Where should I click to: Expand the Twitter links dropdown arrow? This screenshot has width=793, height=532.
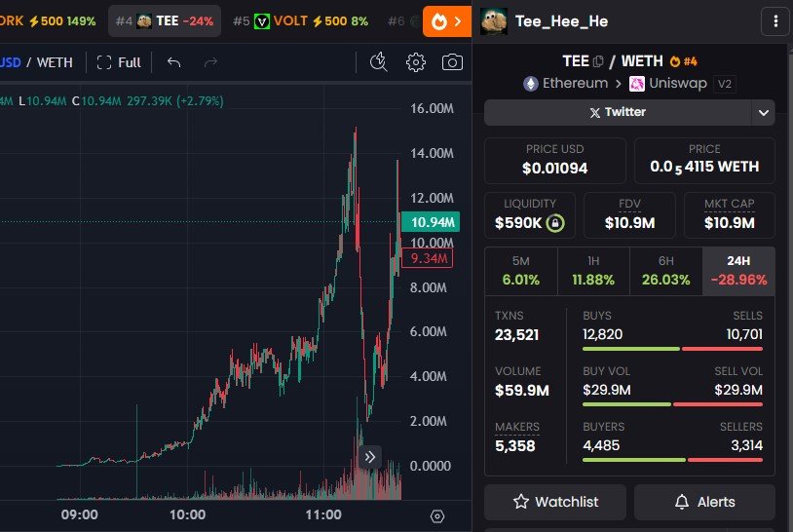pos(763,112)
